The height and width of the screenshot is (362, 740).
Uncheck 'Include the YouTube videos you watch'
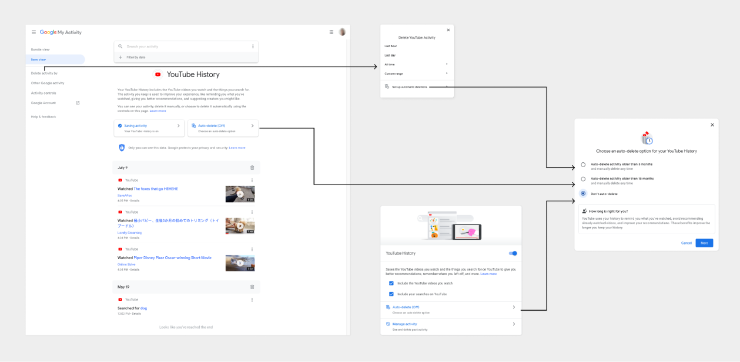click(x=391, y=283)
